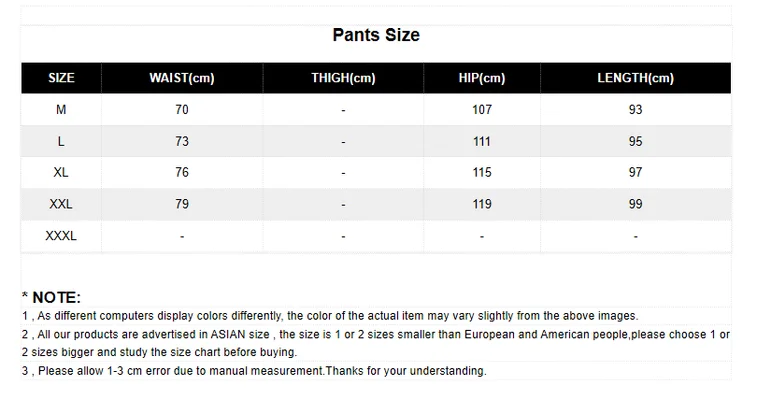Click the "* NOTE:" heading
The width and height of the screenshot is (757, 400).
(x=51, y=297)
